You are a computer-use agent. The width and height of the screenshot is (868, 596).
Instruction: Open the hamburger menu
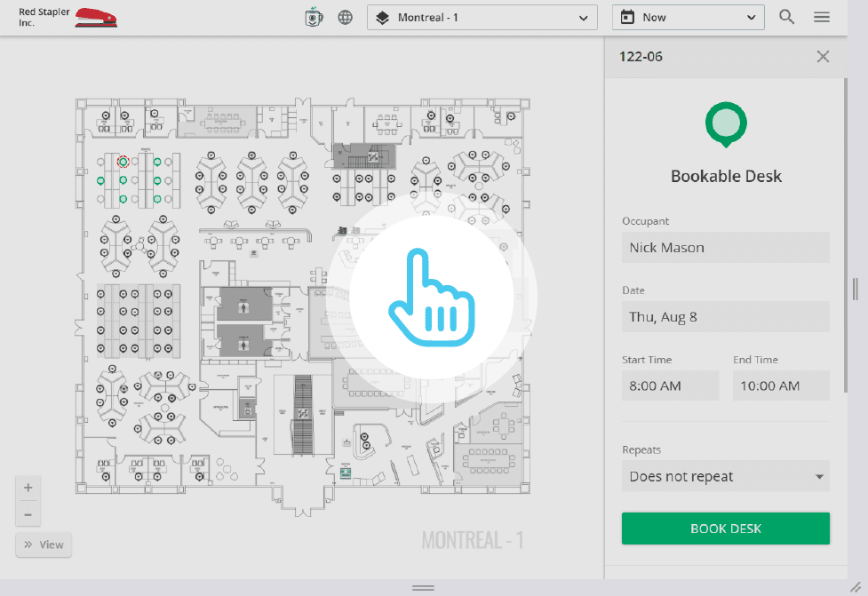tap(821, 16)
